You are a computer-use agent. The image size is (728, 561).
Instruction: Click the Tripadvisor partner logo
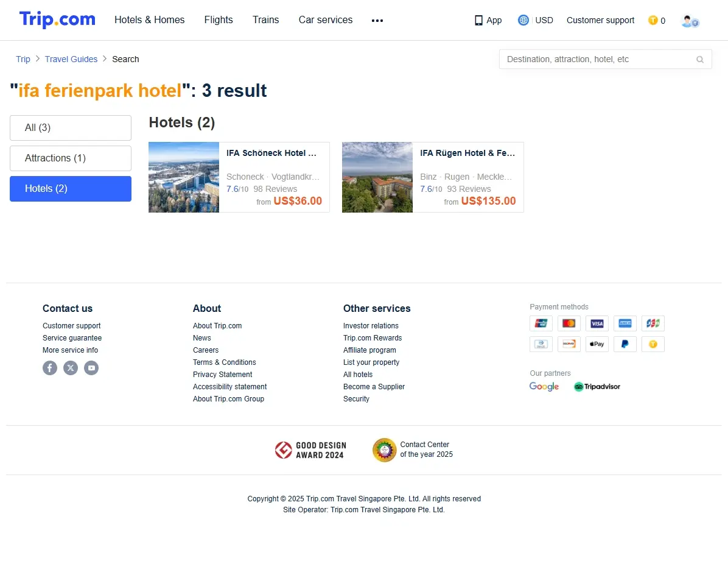coord(597,387)
